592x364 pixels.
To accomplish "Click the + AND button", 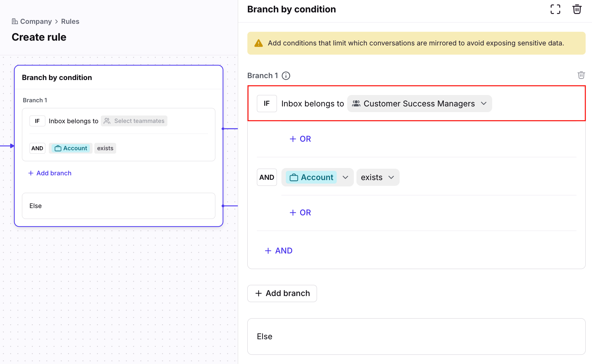I will pos(279,251).
